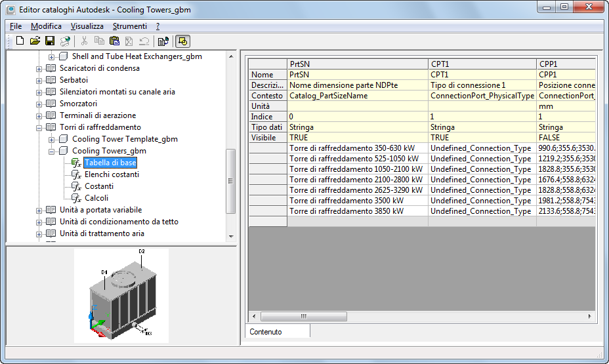Click the Undo arrow icon

144,41
